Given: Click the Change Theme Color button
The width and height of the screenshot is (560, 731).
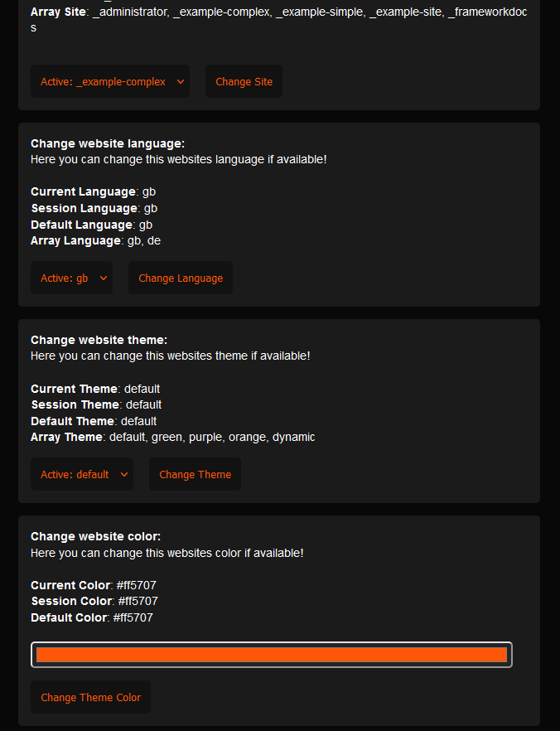Looking at the screenshot, I should coord(91,697).
